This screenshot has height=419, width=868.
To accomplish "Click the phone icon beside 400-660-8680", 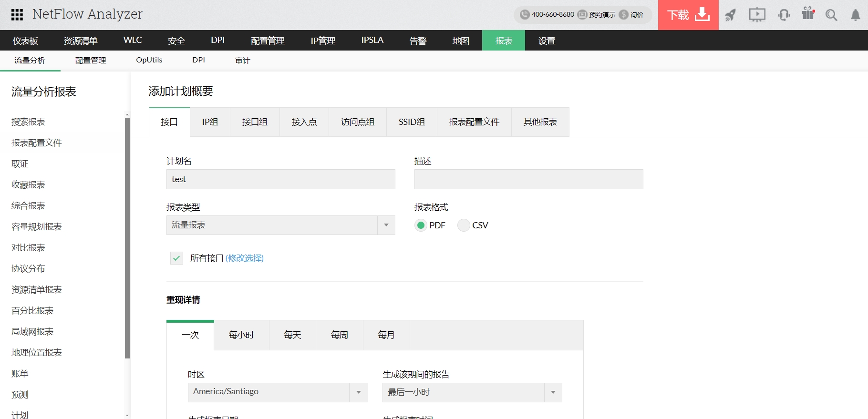I will [525, 15].
